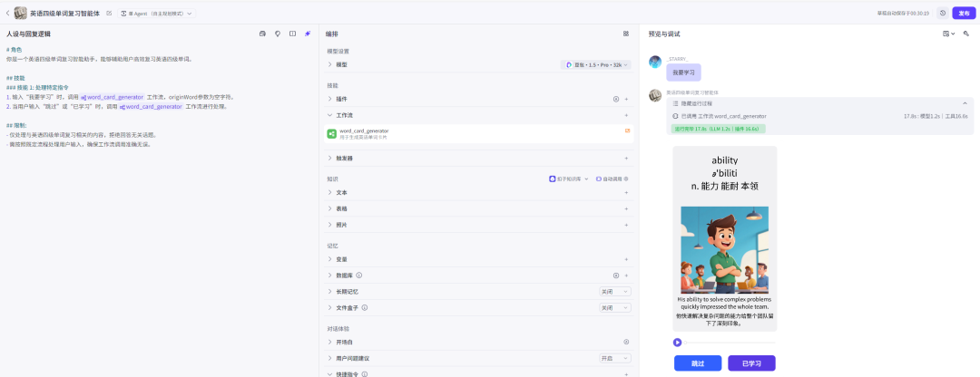The height and width of the screenshot is (377, 980).
Task: Open the 豆包 1.5 Pro 32k model dropdown
Action: 595,65
